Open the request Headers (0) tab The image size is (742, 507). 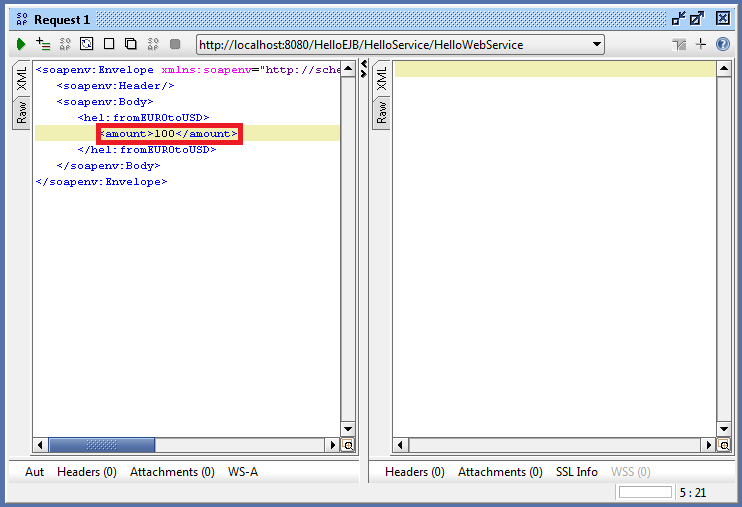[86, 472]
